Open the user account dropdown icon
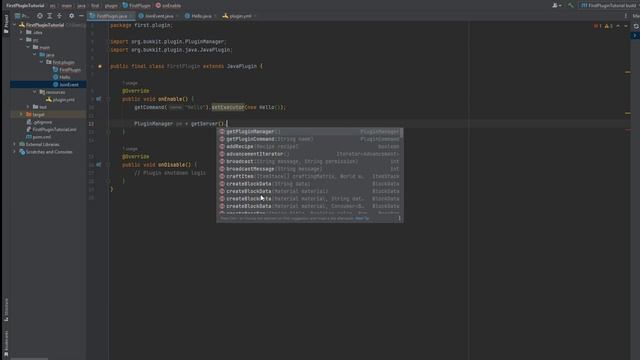This screenshot has height=360, width=640. coord(557,6)
